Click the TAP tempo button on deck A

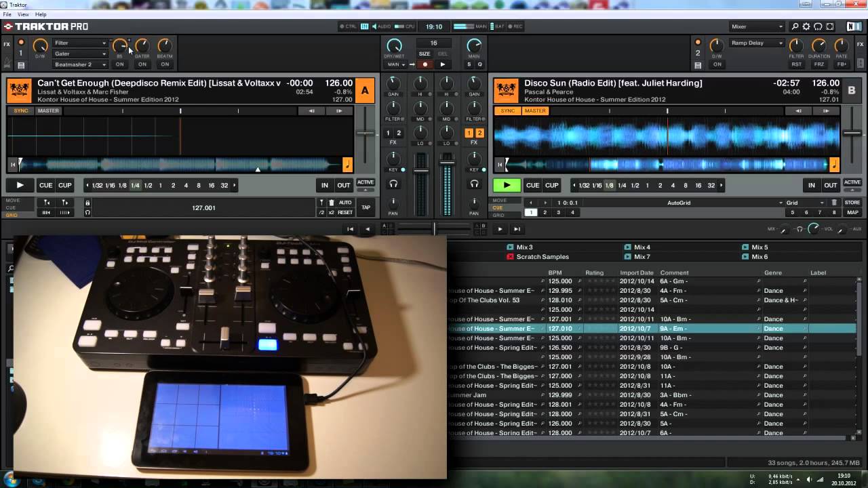[x=366, y=207]
